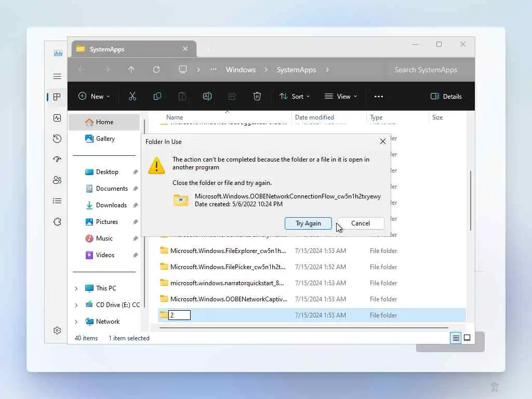Click the Delete trash icon in toolbar

click(x=257, y=96)
